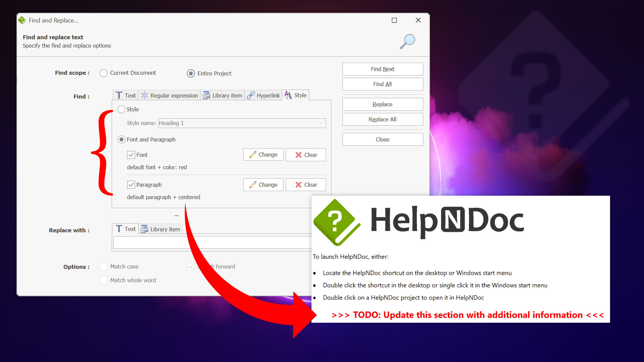The height and width of the screenshot is (362, 644).
Task: Select the Style search tab
Action: (x=296, y=96)
